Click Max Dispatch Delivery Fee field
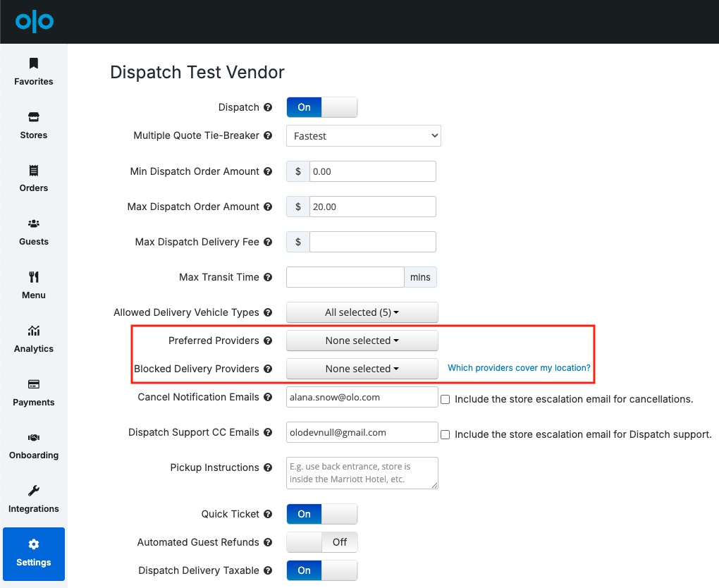Viewport: 719px width, 588px height. 372,242
